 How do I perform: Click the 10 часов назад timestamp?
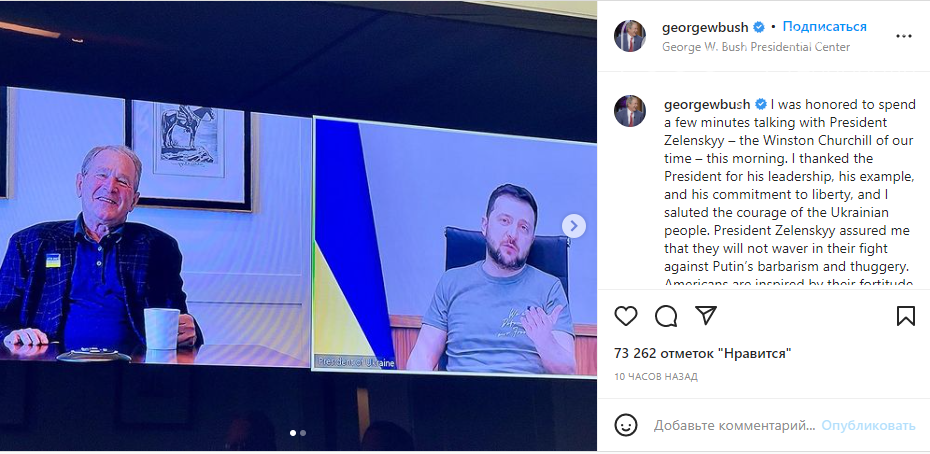[x=656, y=377]
